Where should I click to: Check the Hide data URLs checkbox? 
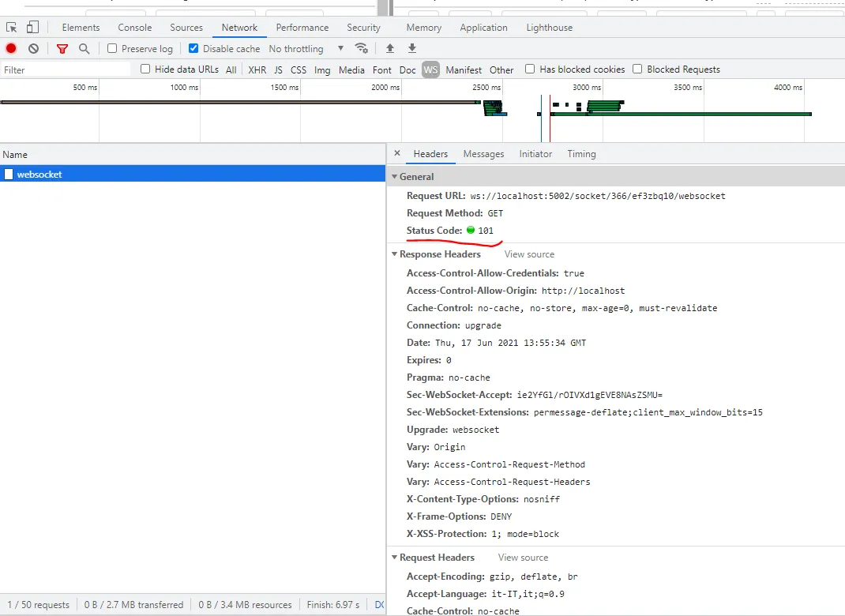point(145,69)
